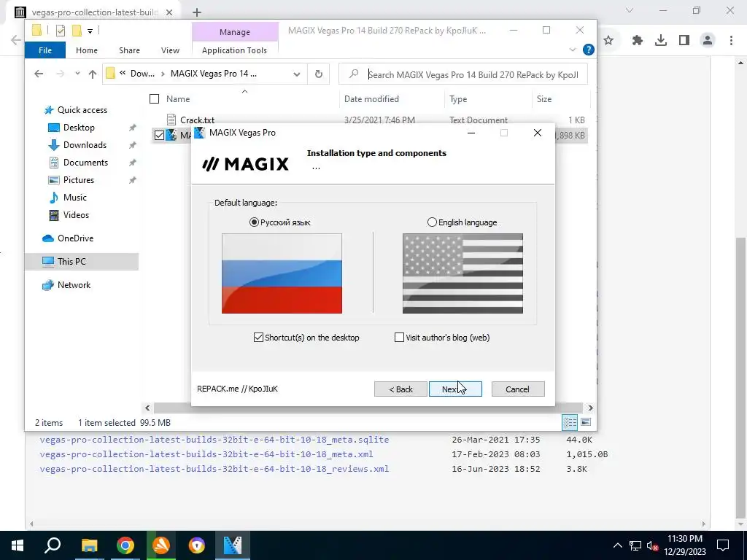Untick Shortcut(s) on the desktop checkbox
Image resolution: width=747 pixels, height=560 pixels.
tap(258, 337)
